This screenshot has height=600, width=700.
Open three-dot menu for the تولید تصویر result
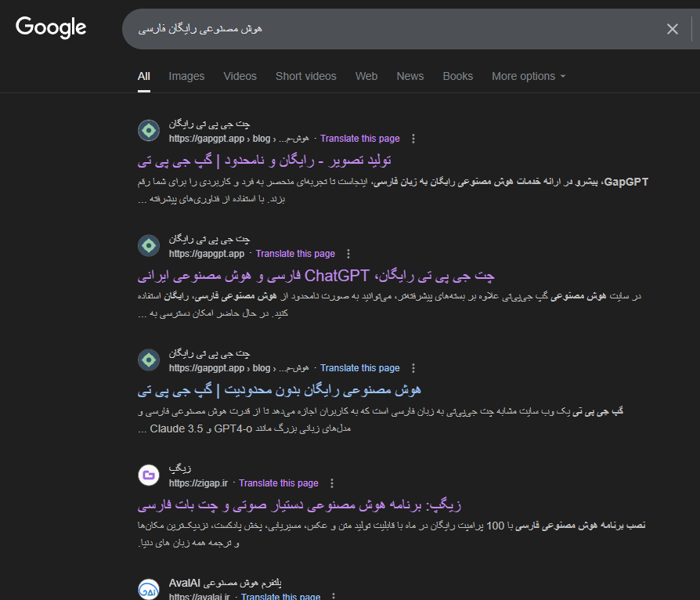[413, 139]
